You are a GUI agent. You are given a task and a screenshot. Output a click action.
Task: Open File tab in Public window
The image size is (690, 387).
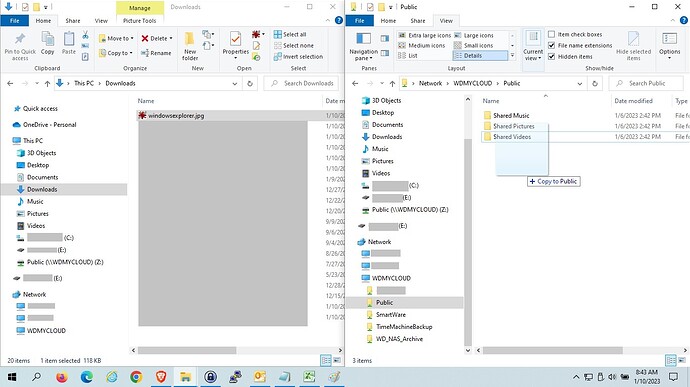360,20
